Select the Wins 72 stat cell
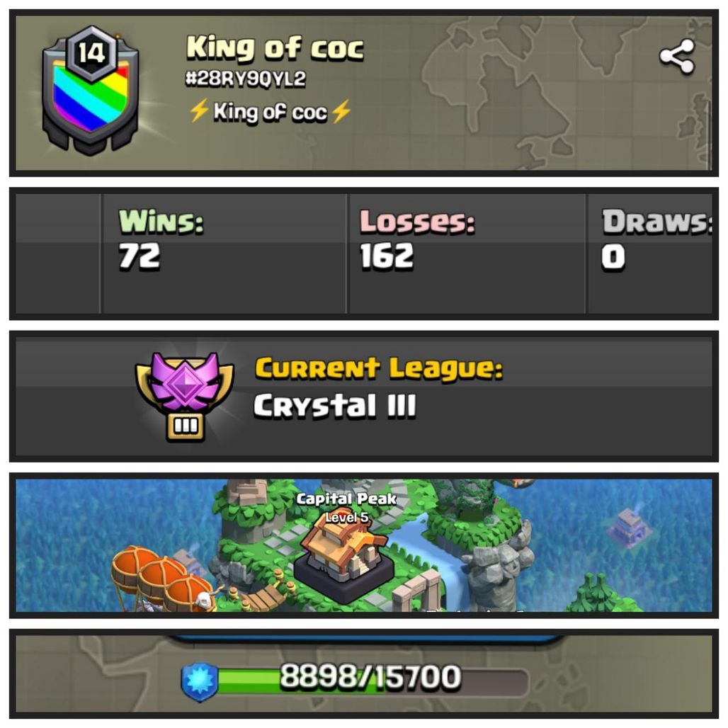 point(224,254)
